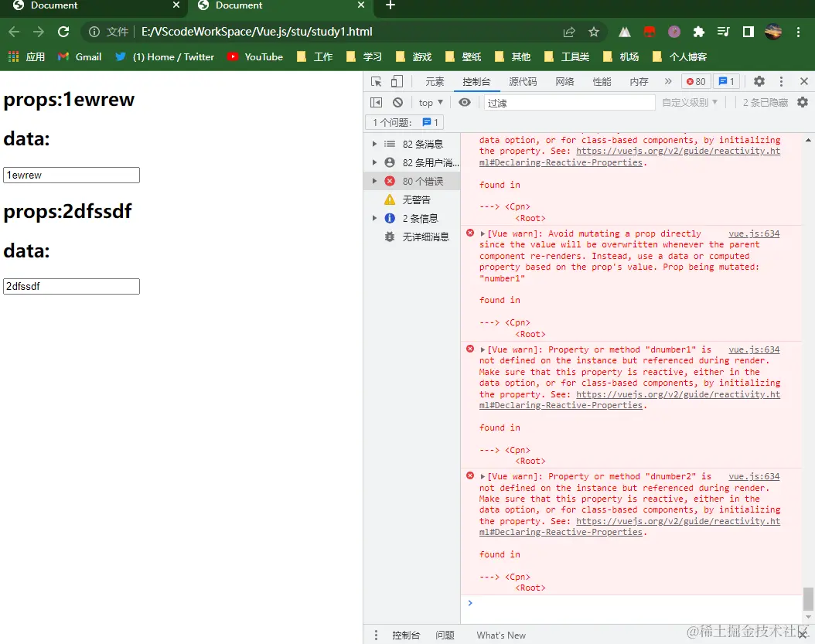Expand the 82 条消息 group
The width and height of the screenshot is (815, 644).
pos(374,144)
